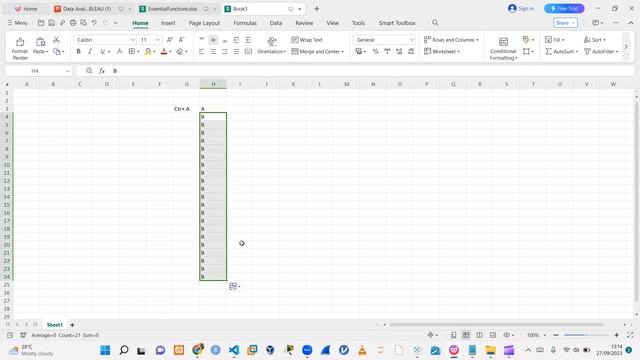Screen dimensions: 640x360
Task: Click the Distributed alignment icon
Action: [x=248, y=51]
